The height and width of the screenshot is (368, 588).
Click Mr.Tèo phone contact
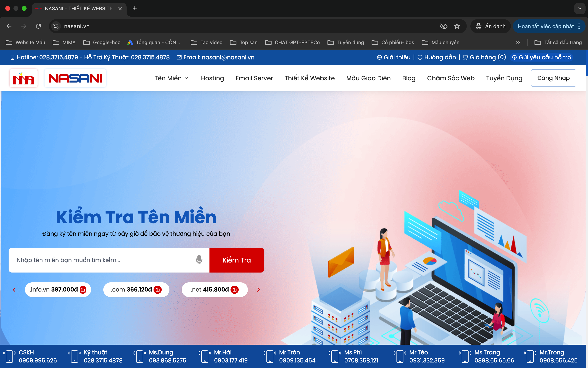(x=419, y=356)
